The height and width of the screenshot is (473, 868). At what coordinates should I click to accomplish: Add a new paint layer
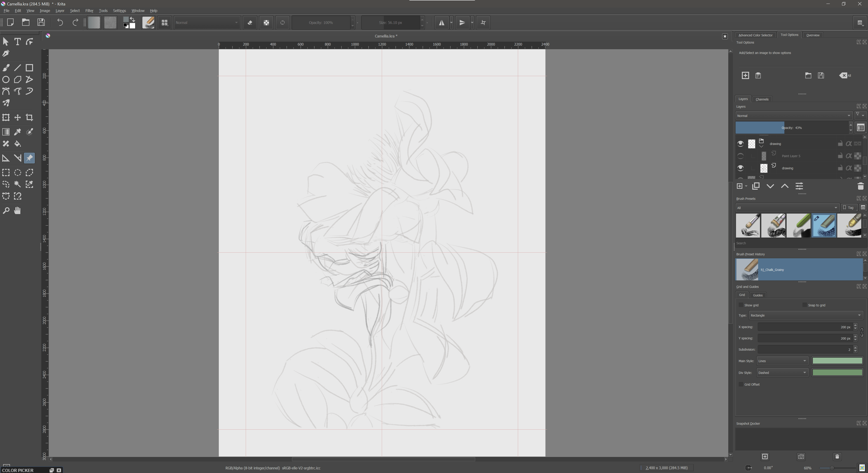[x=739, y=186]
